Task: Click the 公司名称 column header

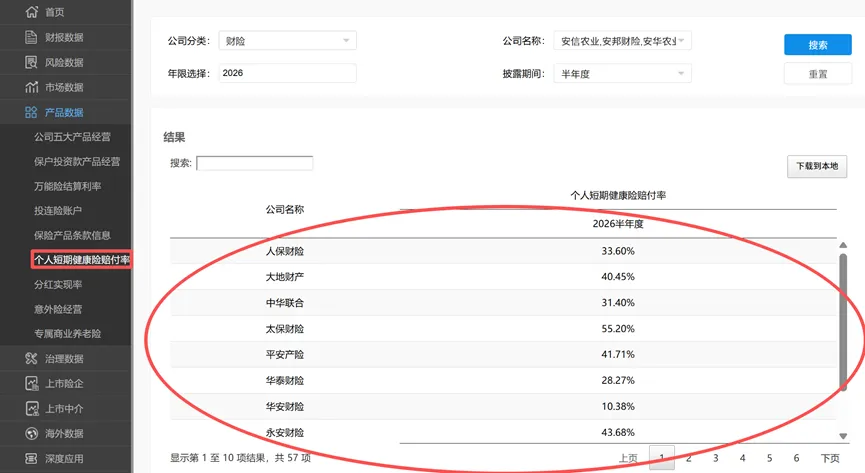Action: click(x=285, y=209)
